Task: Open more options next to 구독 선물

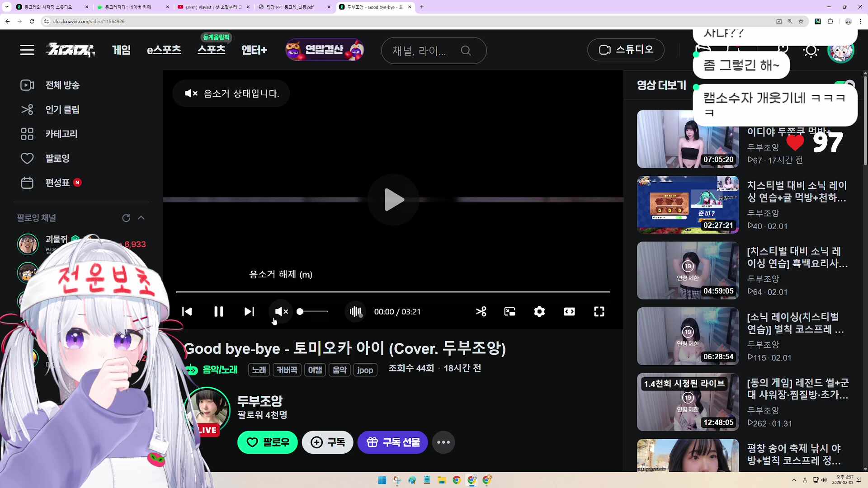Action: (x=443, y=442)
